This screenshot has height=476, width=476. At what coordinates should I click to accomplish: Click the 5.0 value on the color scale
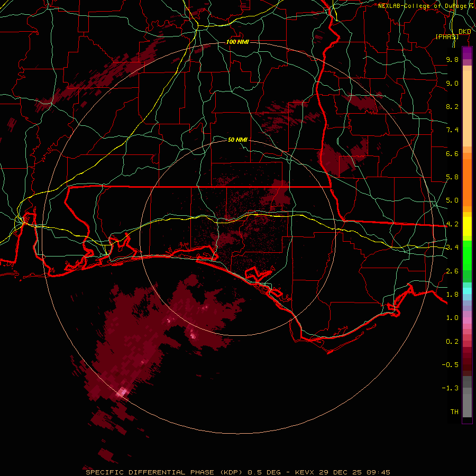tap(452, 200)
